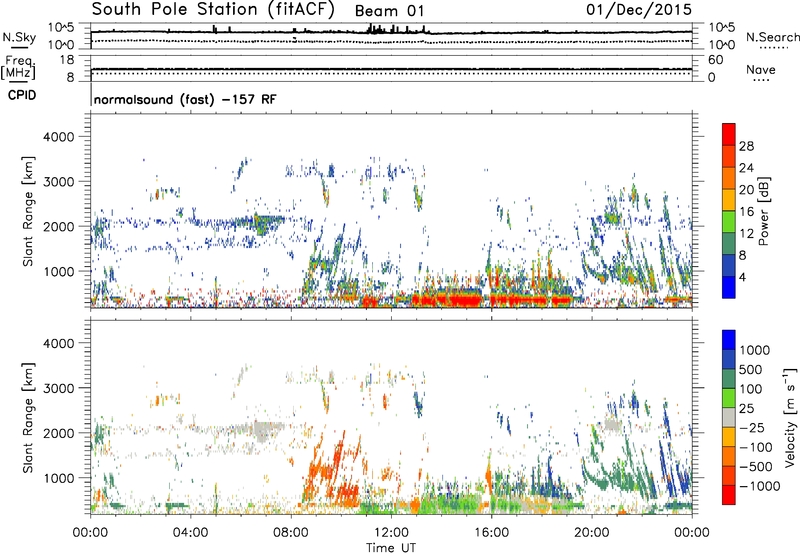Click the 'Power [dB]' colorbar label

coord(763,211)
